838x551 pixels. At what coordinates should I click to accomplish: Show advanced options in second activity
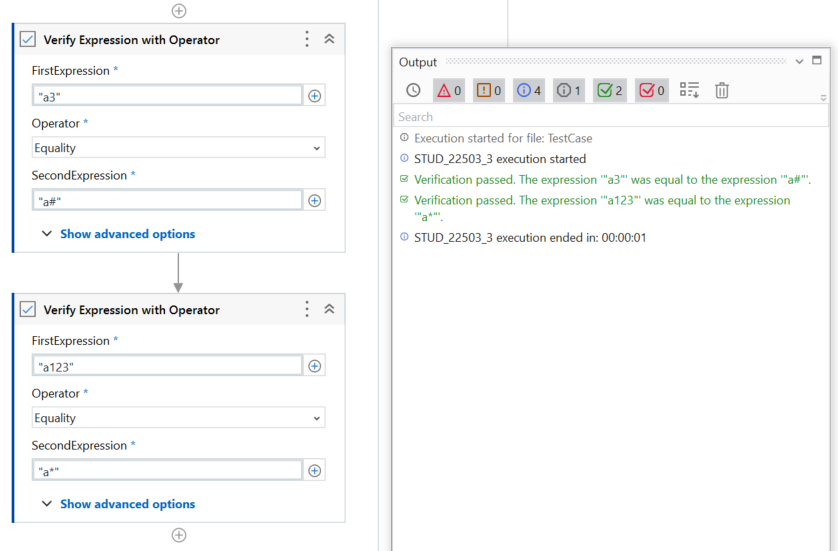click(127, 504)
